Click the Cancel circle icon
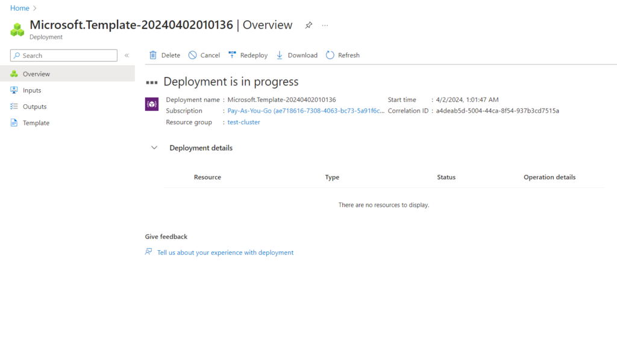This screenshot has width=617, height=364. click(192, 55)
